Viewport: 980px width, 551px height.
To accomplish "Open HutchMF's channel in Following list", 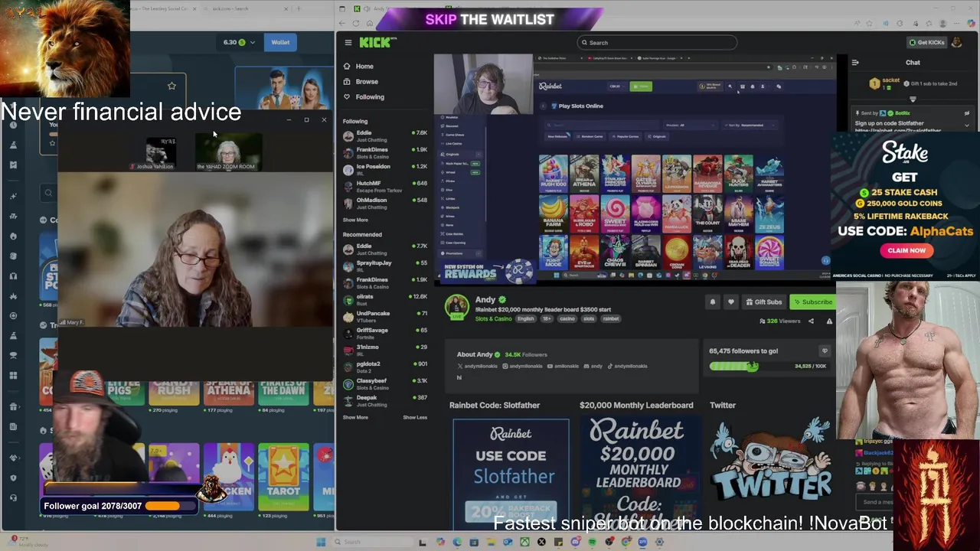I will (385, 186).
